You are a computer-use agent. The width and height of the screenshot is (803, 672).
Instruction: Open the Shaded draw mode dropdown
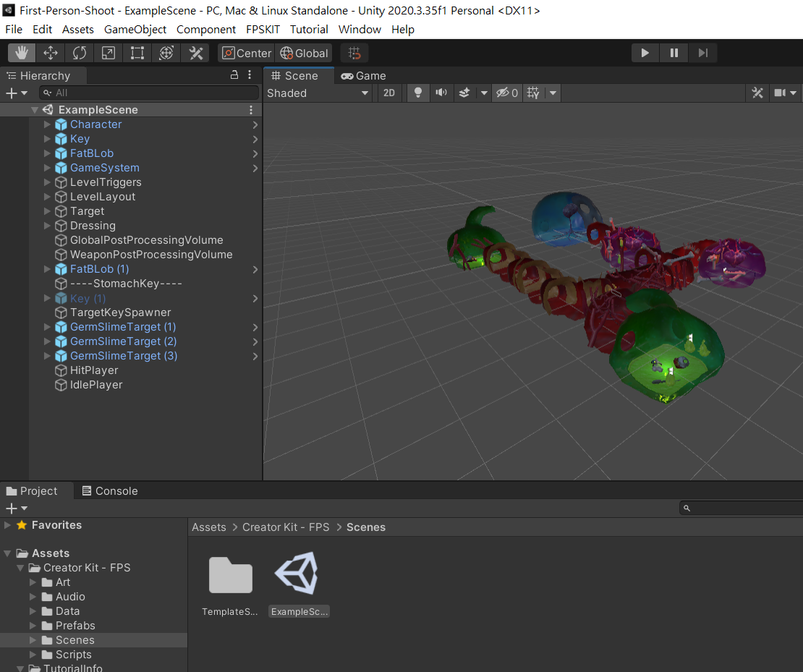click(318, 93)
